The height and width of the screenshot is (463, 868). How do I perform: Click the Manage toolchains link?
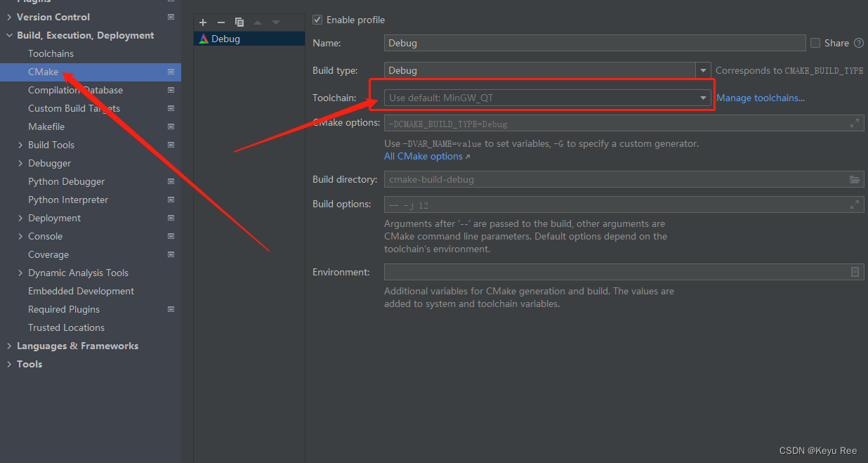[x=761, y=98]
